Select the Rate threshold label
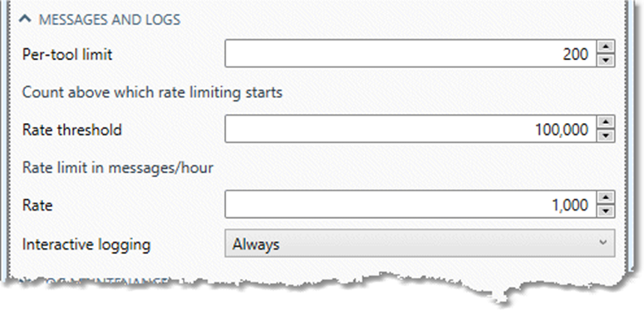 [x=71, y=130]
